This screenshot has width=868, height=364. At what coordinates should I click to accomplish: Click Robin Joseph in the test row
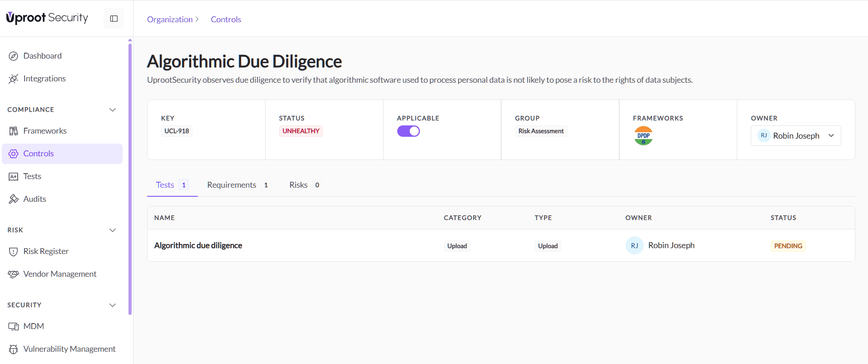click(671, 245)
